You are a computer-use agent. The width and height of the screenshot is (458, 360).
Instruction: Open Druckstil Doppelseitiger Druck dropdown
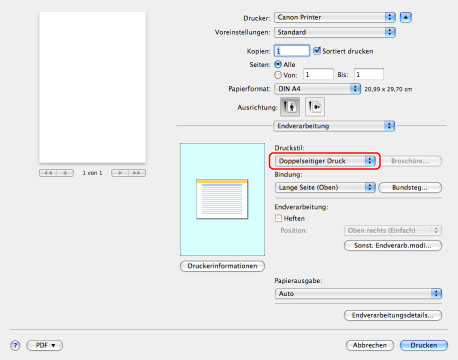pos(325,161)
